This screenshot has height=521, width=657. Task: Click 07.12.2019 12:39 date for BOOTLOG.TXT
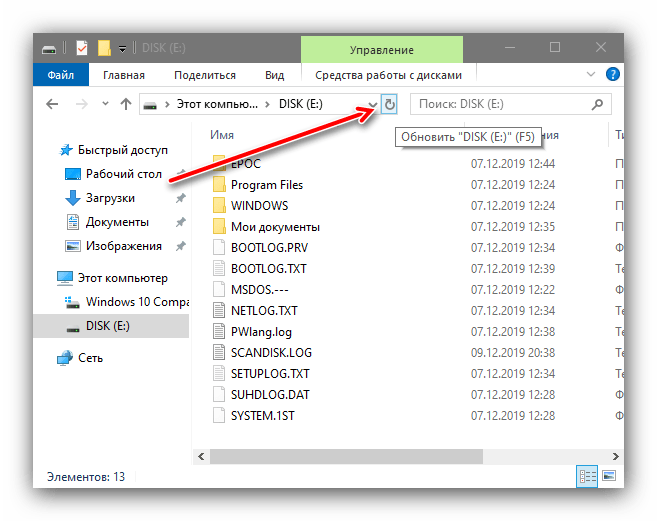pyautogui.click(x=513, y=269)
